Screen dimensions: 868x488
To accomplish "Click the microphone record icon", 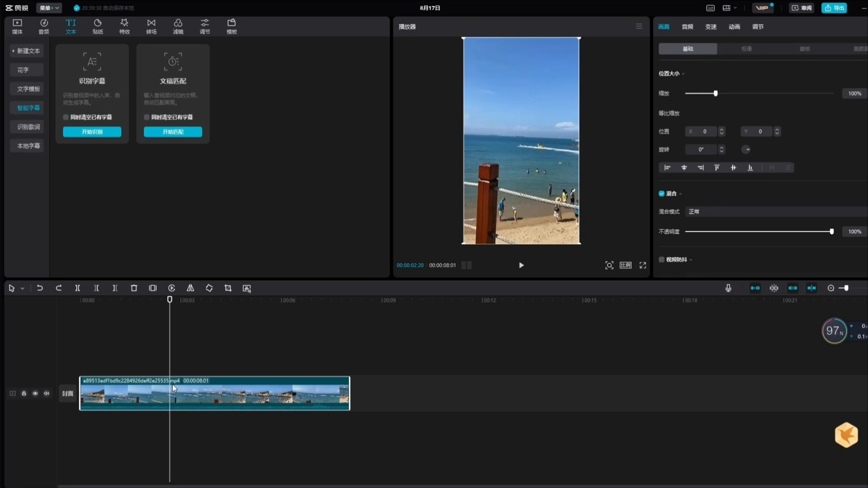I will [x=728, y=288].
